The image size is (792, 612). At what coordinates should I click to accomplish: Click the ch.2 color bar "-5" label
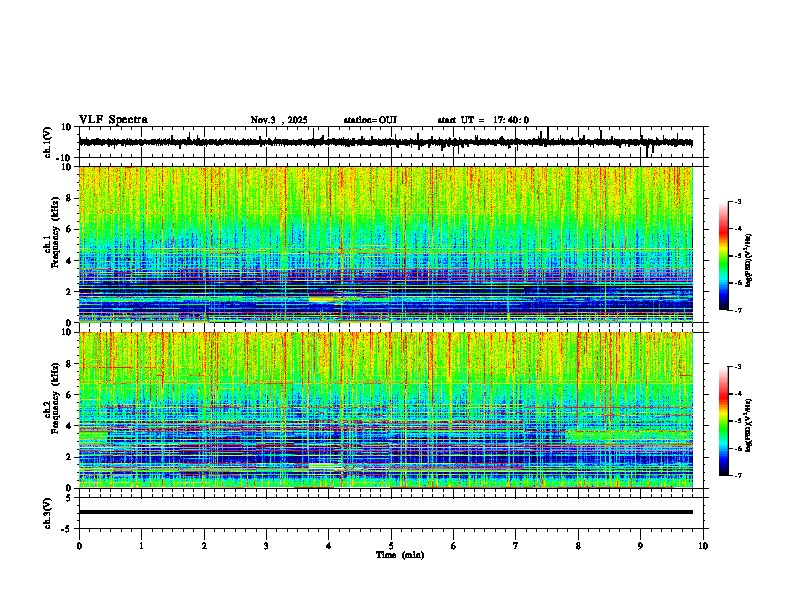[737, 421]
